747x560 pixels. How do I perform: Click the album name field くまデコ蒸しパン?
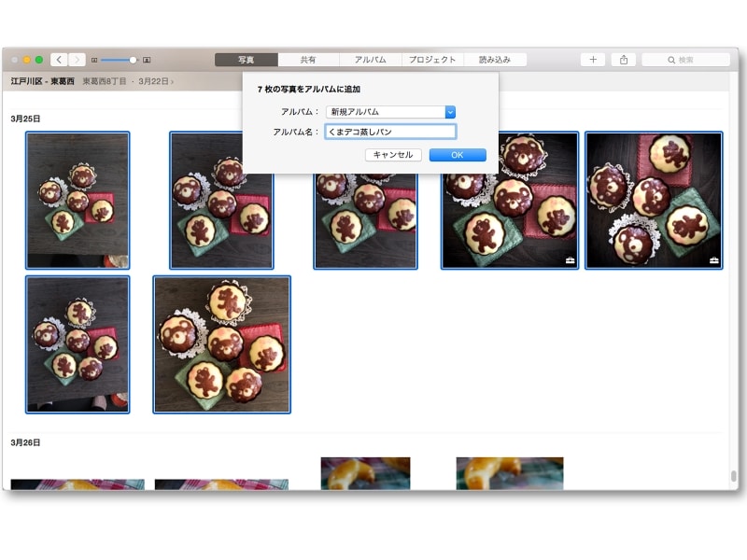[390, 132]
